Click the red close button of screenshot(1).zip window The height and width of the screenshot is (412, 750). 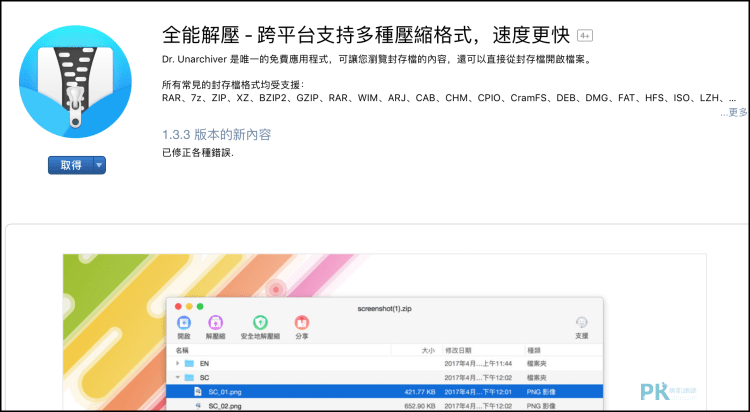[178, 307]
